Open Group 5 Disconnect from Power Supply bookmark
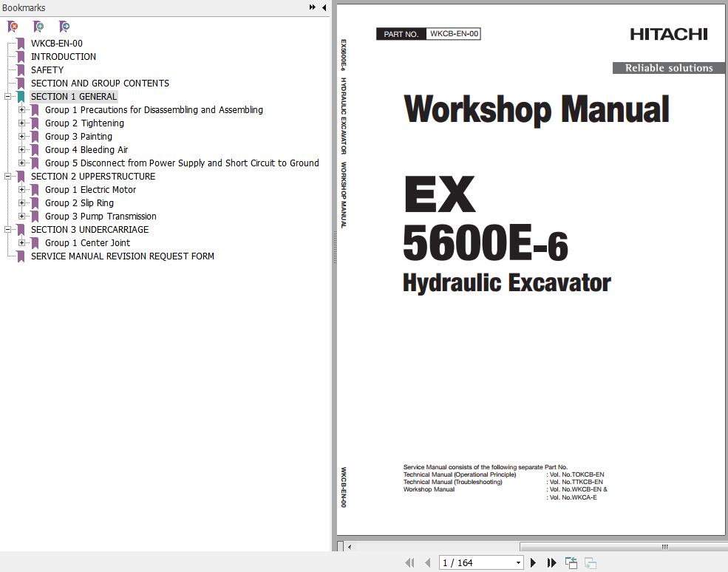Viewport: 728px width, 572px height. (182, 163)
